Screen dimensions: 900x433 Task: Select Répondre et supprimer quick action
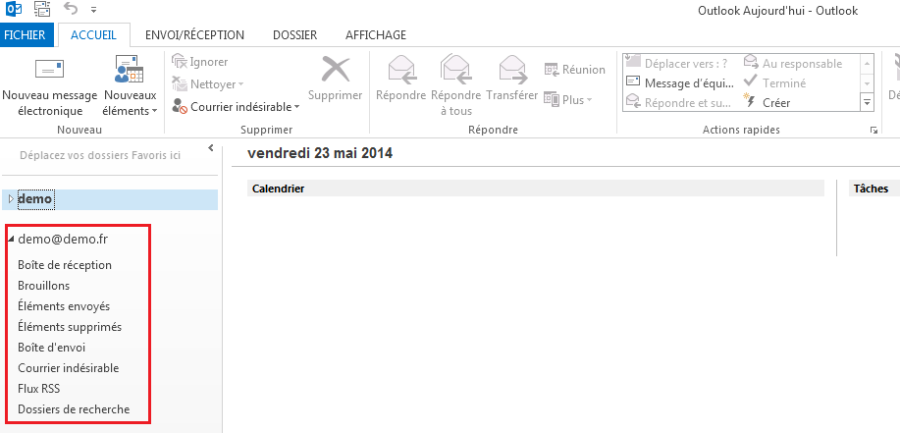point(678,103)
